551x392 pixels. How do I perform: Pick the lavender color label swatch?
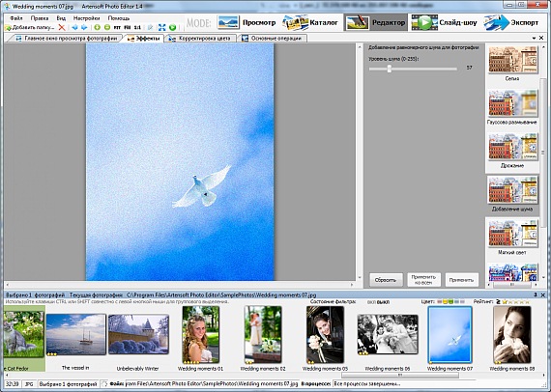(462, 301)
